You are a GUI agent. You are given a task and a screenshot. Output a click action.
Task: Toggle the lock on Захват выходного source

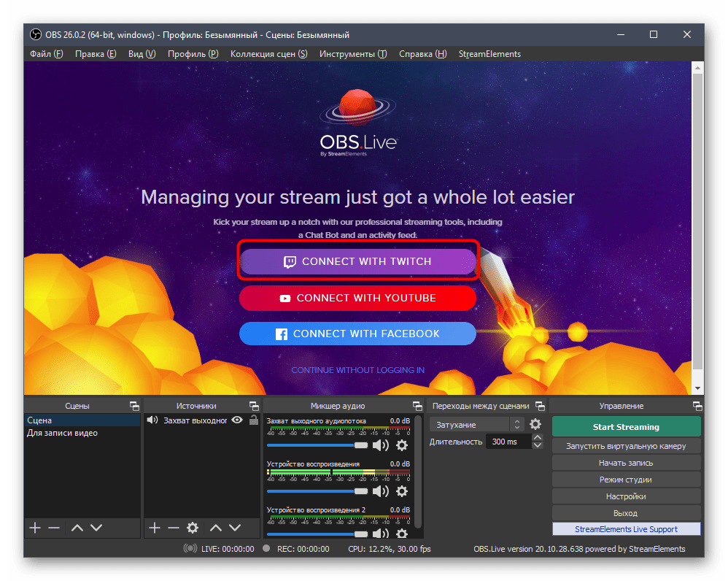pos(253,420)
